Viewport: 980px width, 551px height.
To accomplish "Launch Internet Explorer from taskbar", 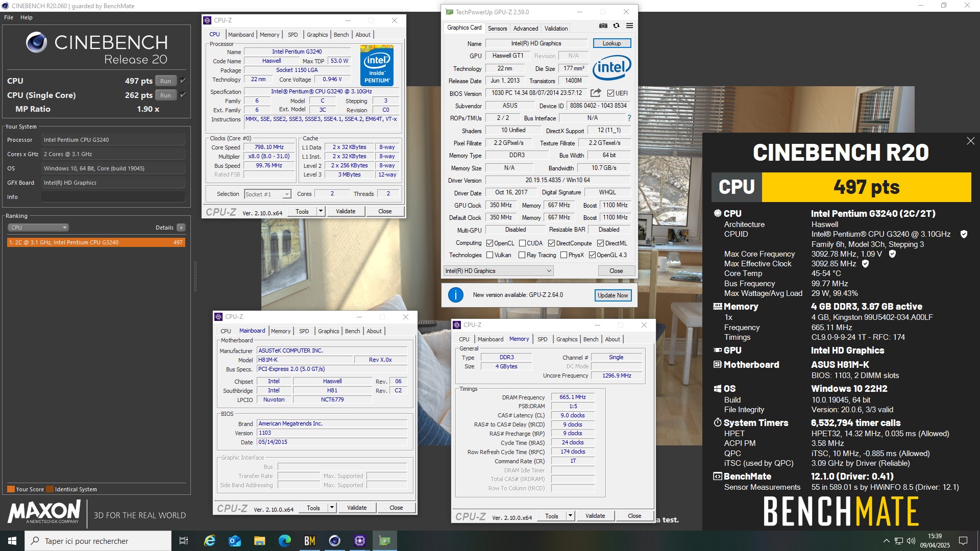I will [x=210, y=541].
